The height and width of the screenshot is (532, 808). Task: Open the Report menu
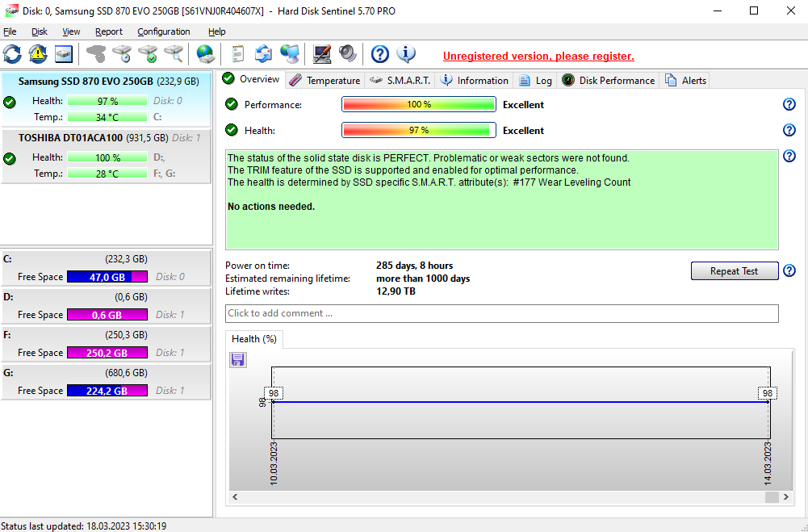tap(109, 31)
